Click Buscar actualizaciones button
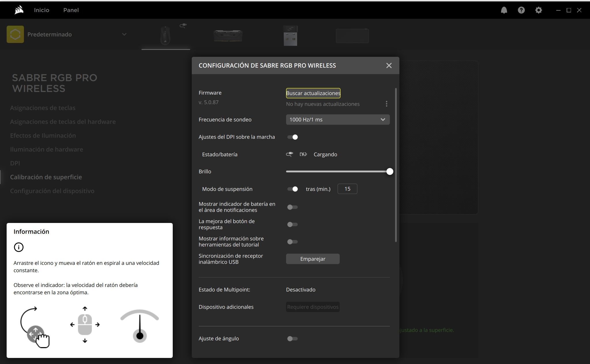 [313, 93]
